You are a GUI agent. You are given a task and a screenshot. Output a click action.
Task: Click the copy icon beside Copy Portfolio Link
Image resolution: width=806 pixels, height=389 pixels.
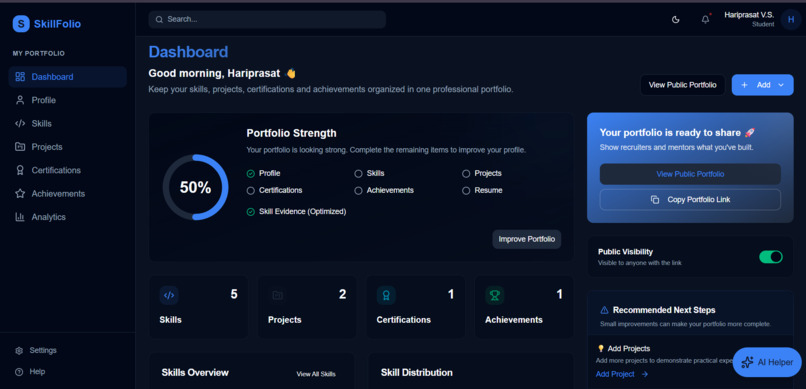tap(655, 199)
